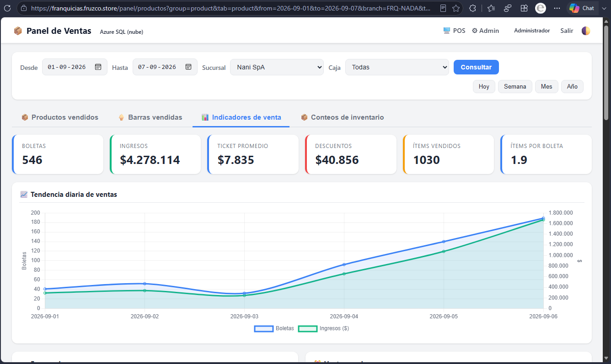Switch to Conteos de inventario tab
This screenshot has width=611, height=364.
point(342,117)
